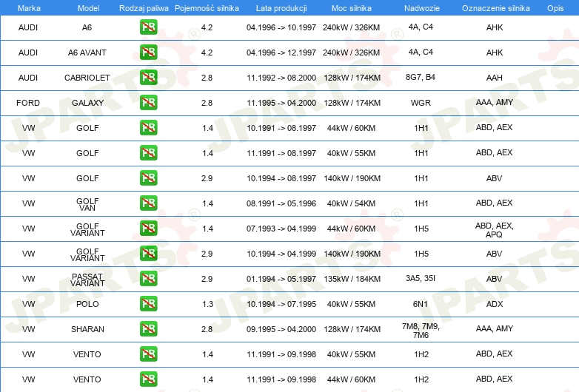Image resolution: width=579 pixels, height=392 pixels.
Task: Click the petrol fuel icon in the AUDI CABRIOLET row
Action: (148, 78)
